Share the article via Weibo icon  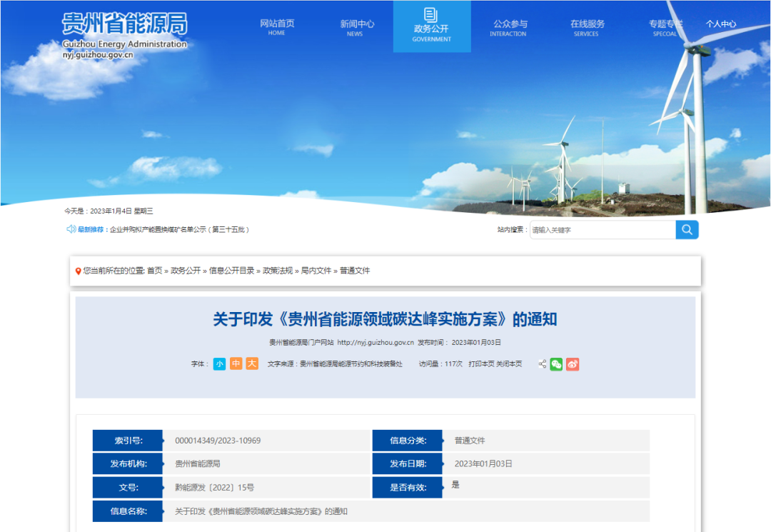click(x=573, y=364)
